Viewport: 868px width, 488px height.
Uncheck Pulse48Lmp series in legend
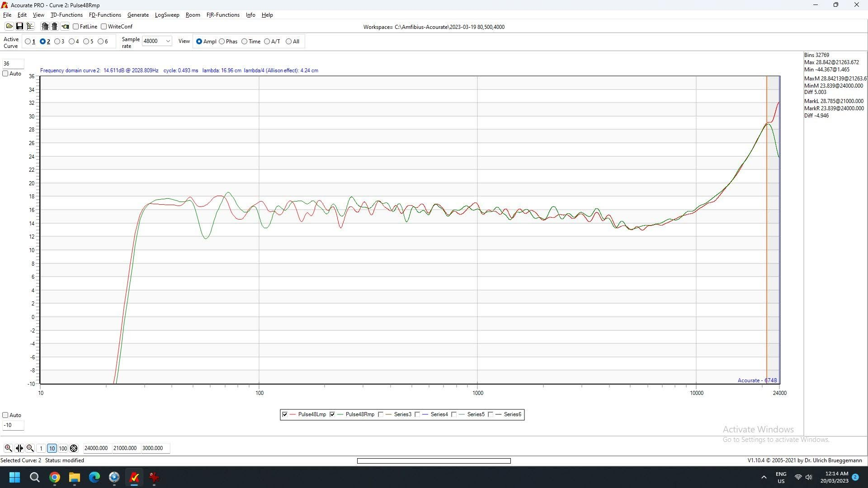[285, 414]
